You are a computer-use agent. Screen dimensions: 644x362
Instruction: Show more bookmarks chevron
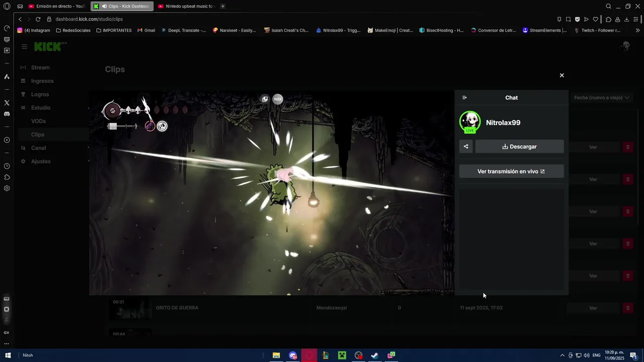(638, 30)
